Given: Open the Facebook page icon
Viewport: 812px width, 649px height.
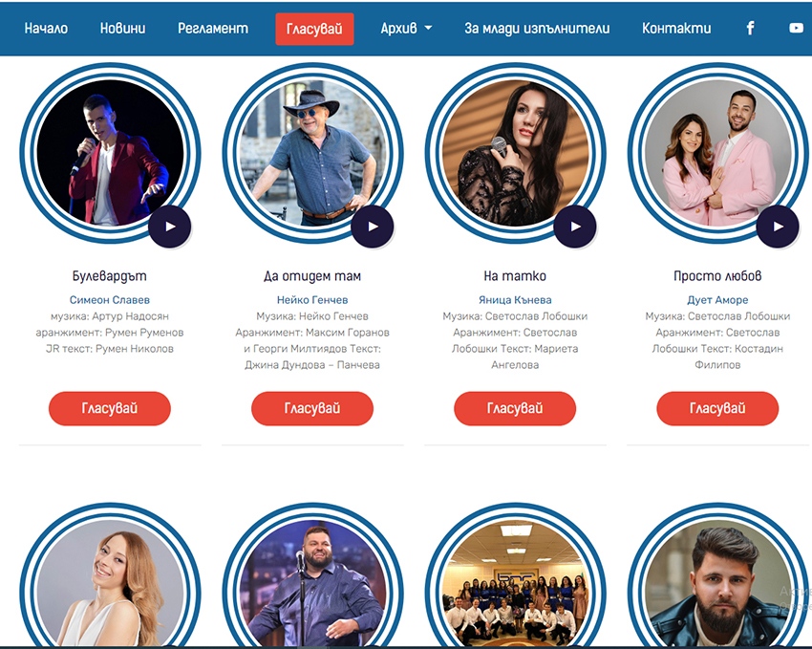Looking at the screenshot, I should click(750, 28).
